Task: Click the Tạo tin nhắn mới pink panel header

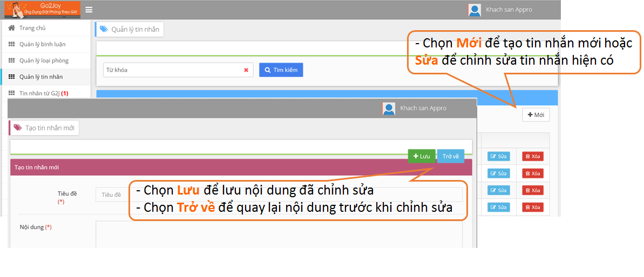Action: [x=241, y=167]
